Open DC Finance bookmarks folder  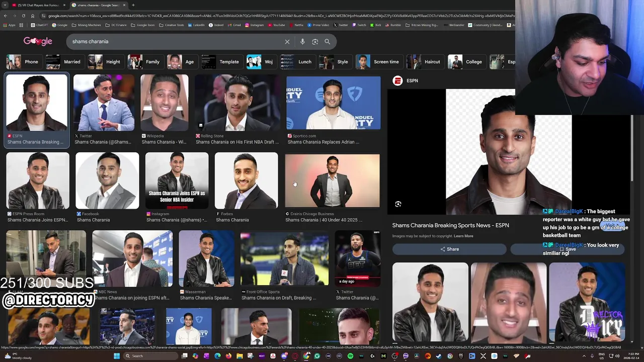pos(116,25)
